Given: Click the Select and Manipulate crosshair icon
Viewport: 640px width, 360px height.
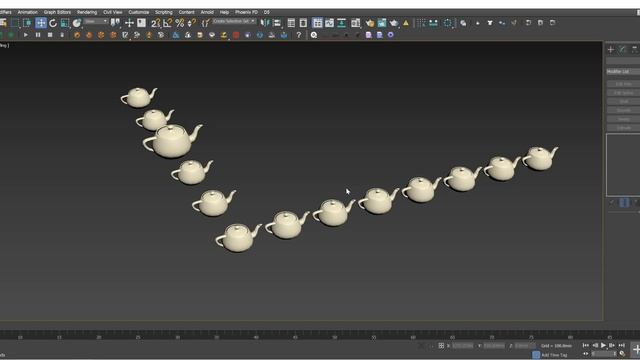Looking at the screenshot, I should coord(129,23).
